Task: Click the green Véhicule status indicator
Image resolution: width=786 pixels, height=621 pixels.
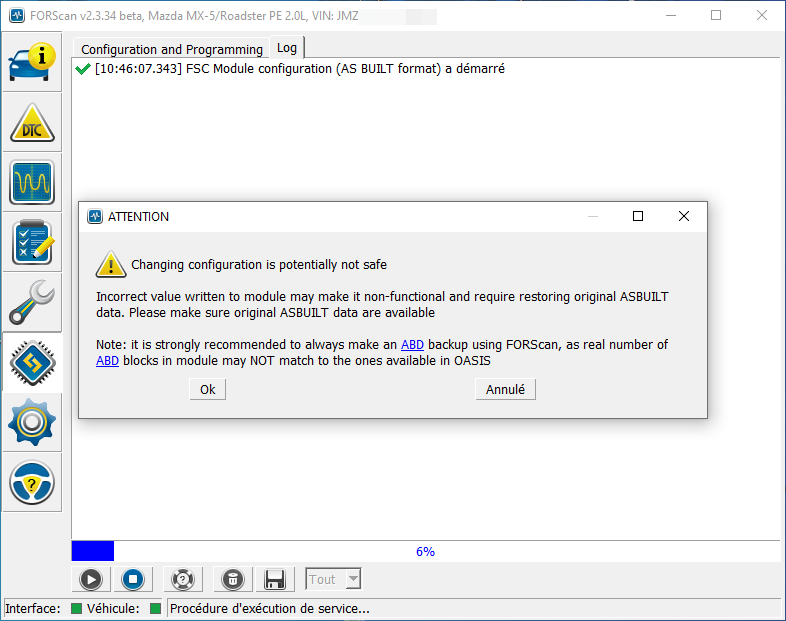Action: (x=155, y=608)
